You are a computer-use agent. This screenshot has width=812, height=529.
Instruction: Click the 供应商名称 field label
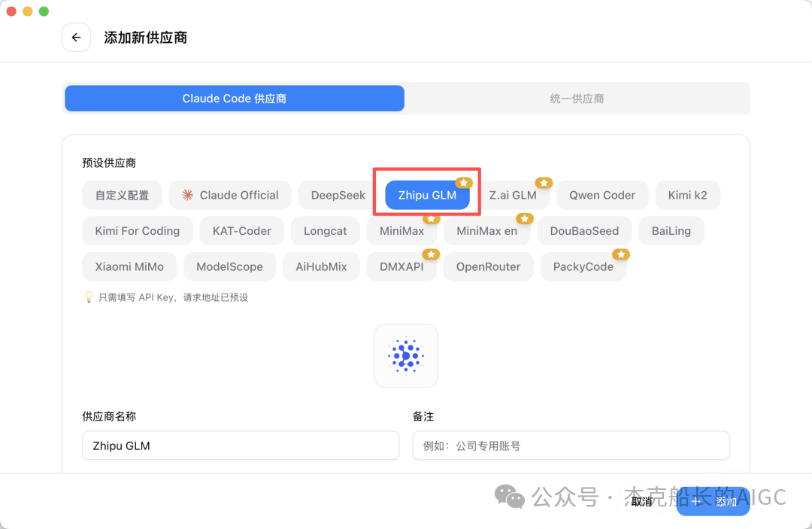point(109,417)
